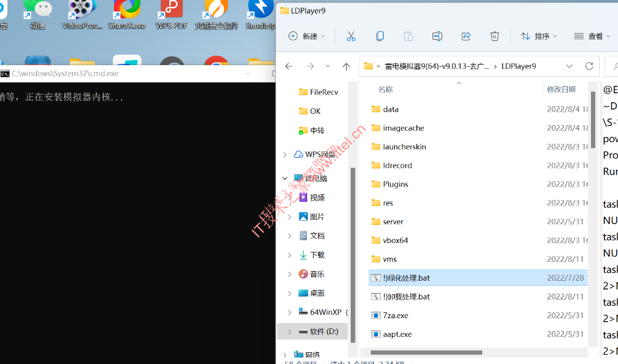Expand the 文档 tree node
Image resolution: width=618 pixels, height=364 pixels.
coord(290,236)
